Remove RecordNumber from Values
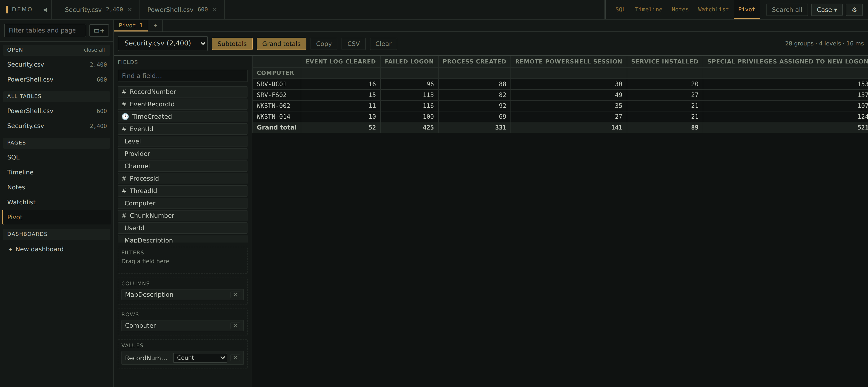Screen dimensions: 868x387 (235, 358)
